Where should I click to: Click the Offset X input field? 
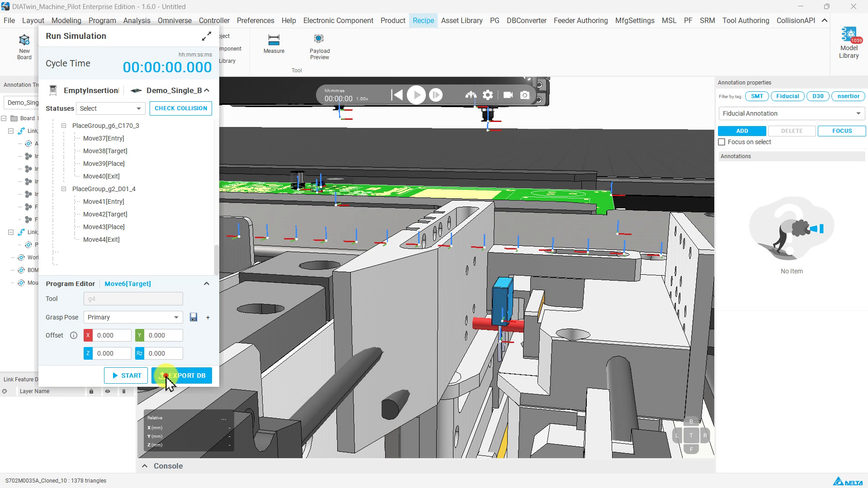(x=113, y=335)
